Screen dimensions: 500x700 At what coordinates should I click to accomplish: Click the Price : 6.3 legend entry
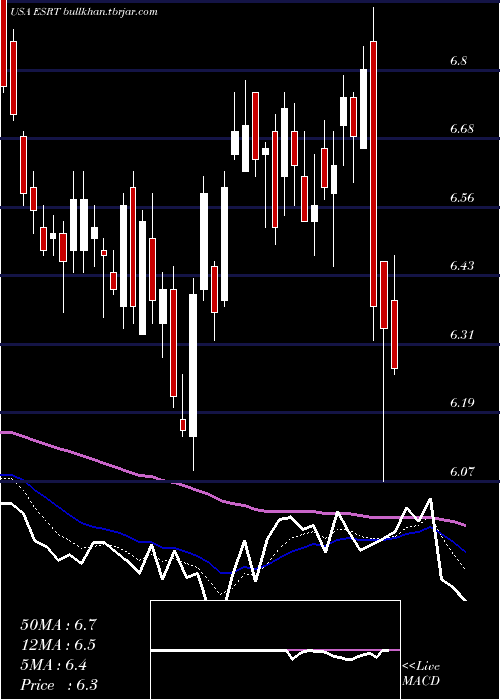point(59,685)
